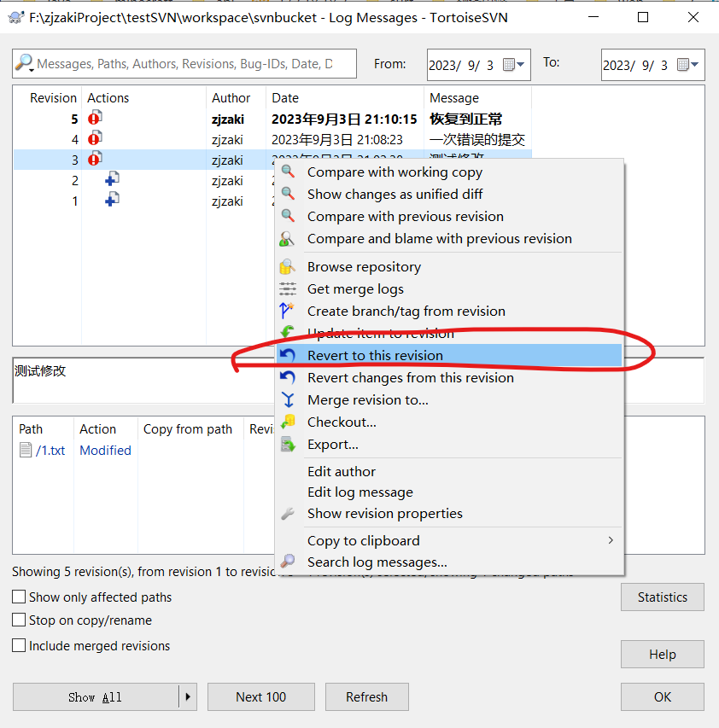Screen dimensions: 719x728
Task: Click the Create branch/tag icon
Action: 287,311
